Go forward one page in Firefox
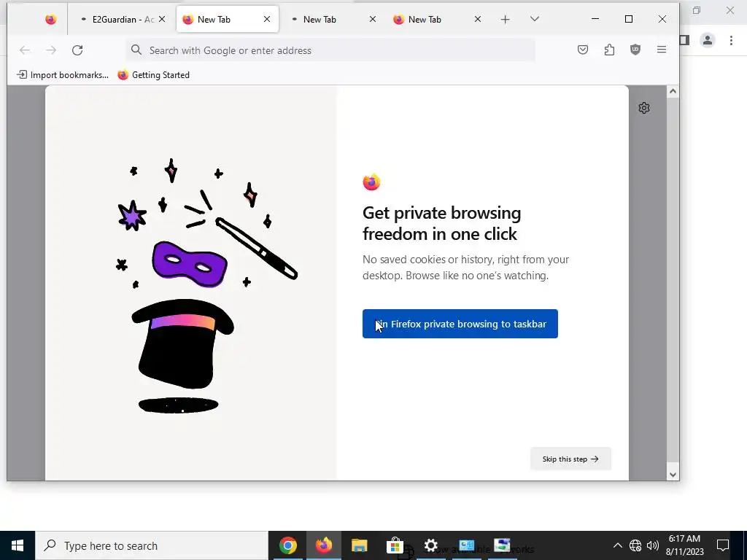The image size is (747, 560). point(51,50)
